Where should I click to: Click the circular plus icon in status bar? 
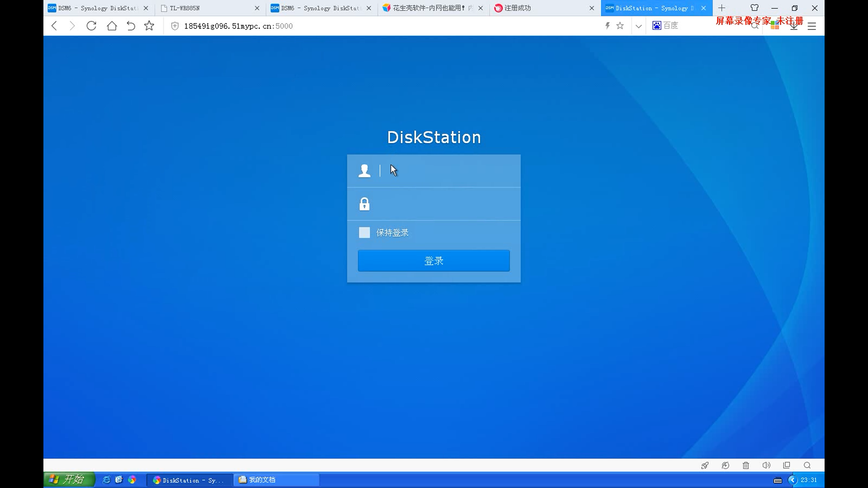[726, 465]
